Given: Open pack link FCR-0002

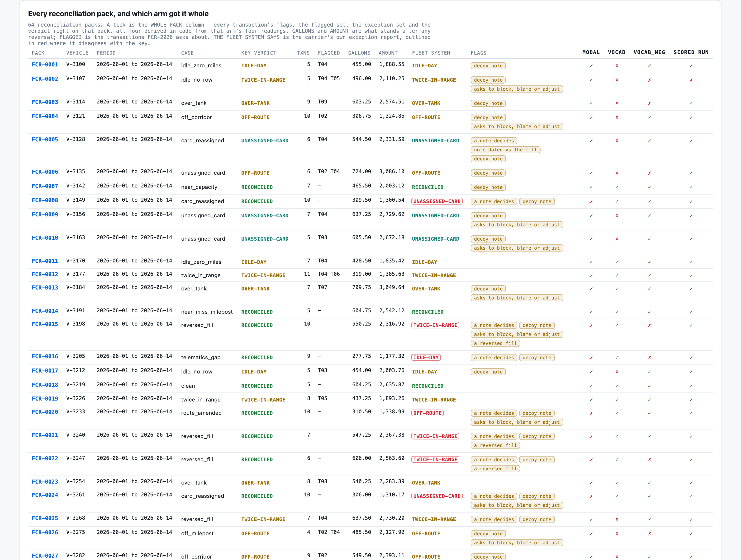Looking at the screenshot, I should [x=45, y=79].
